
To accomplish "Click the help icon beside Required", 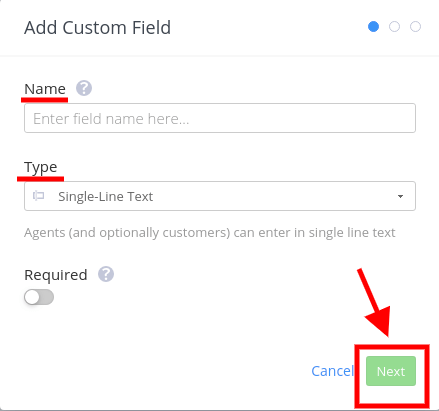I will tap(106, 274).
